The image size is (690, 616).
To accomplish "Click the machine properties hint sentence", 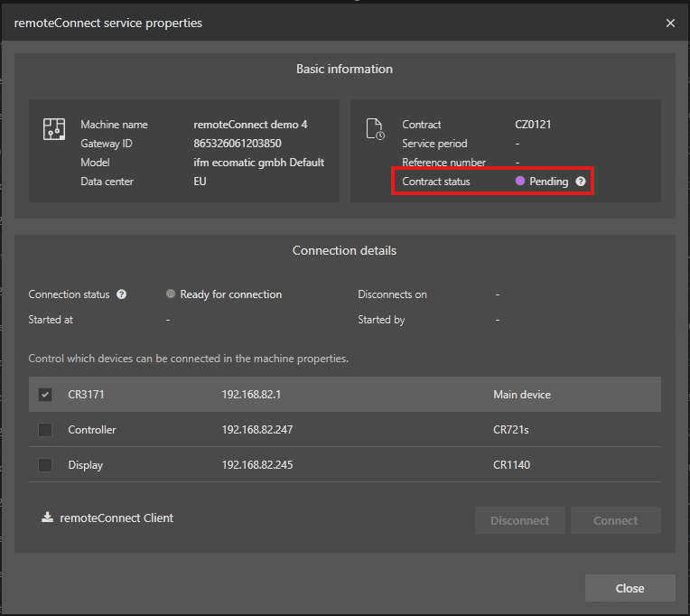I will pyautogui.click(x=189, y=359).
